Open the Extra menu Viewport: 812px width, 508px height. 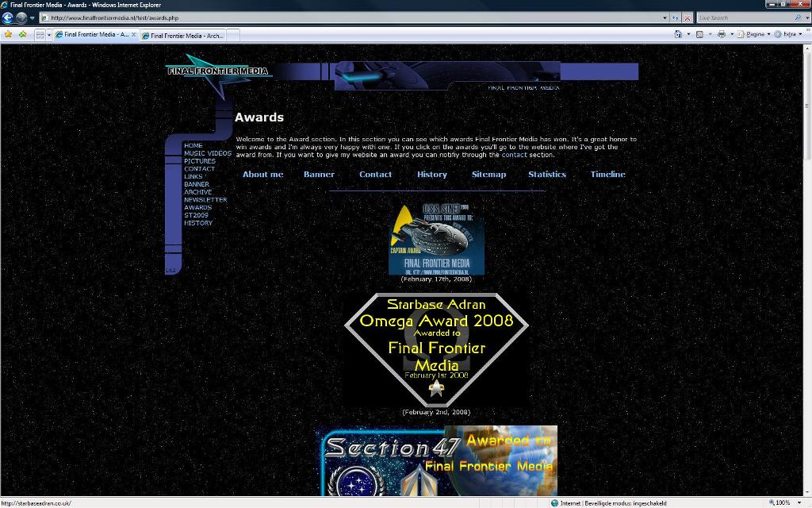point(787,34)
